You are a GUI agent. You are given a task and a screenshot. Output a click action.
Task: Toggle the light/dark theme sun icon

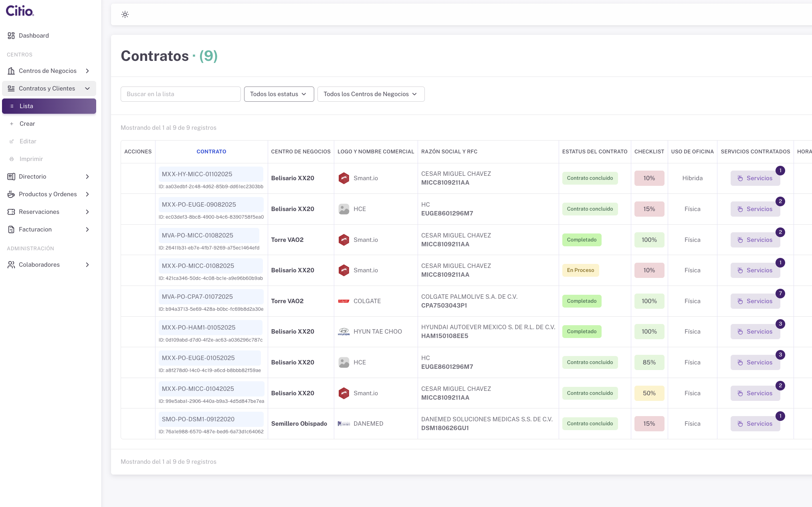[125, 14]
